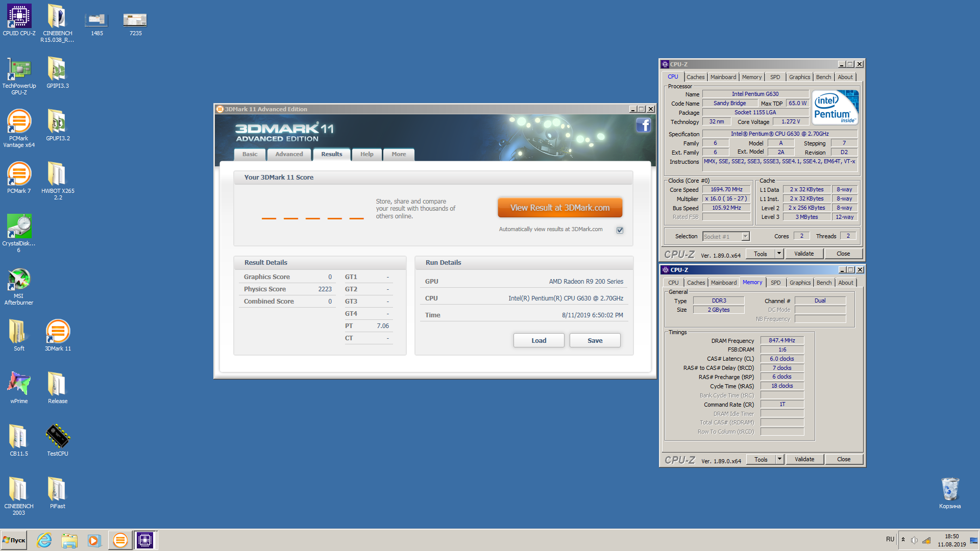Screen dimensions: 980x551
Task: Open the CINEBENCH 2003 folder
Action: tap(19, 496)
